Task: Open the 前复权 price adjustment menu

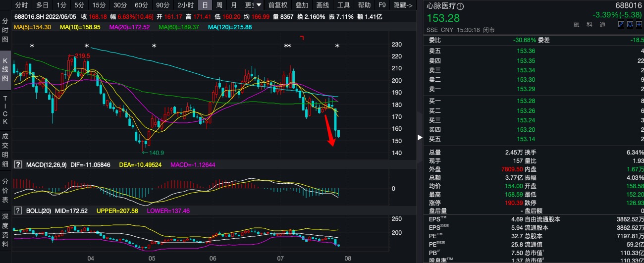Action: click(x=278, y=5)
